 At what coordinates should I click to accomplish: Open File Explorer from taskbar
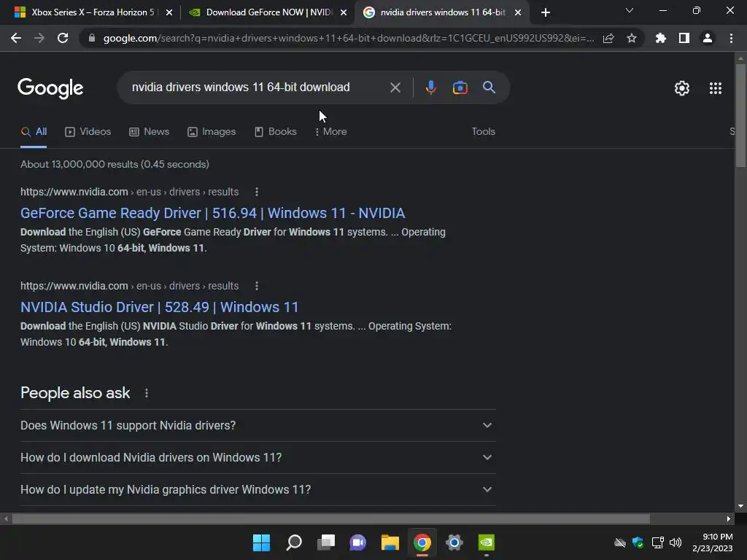pos(390,542)
